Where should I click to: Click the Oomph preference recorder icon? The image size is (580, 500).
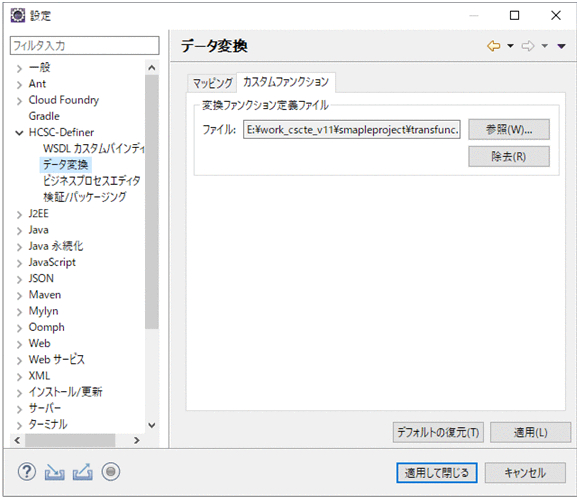click(x=111, y=472)
